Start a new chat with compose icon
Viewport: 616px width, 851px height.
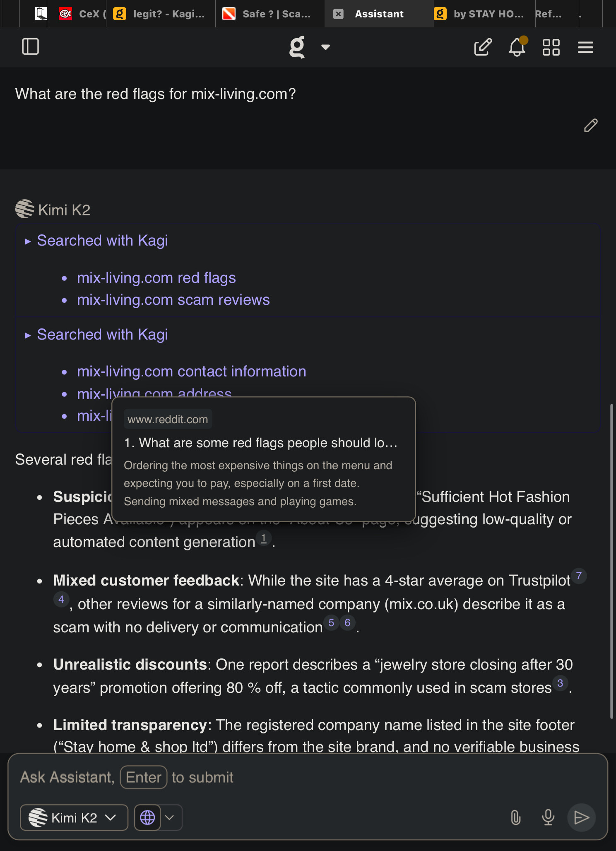[x=483, y=47]
